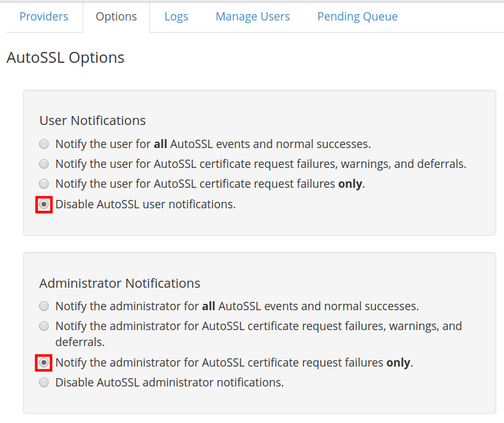This screenshot has width=504, height=423.
Task: Go to the Manage Users tab
Action: (252, 17)
